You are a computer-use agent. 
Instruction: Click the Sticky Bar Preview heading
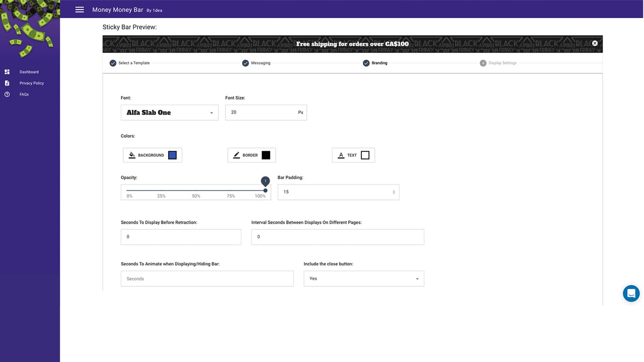coord(130,27)
